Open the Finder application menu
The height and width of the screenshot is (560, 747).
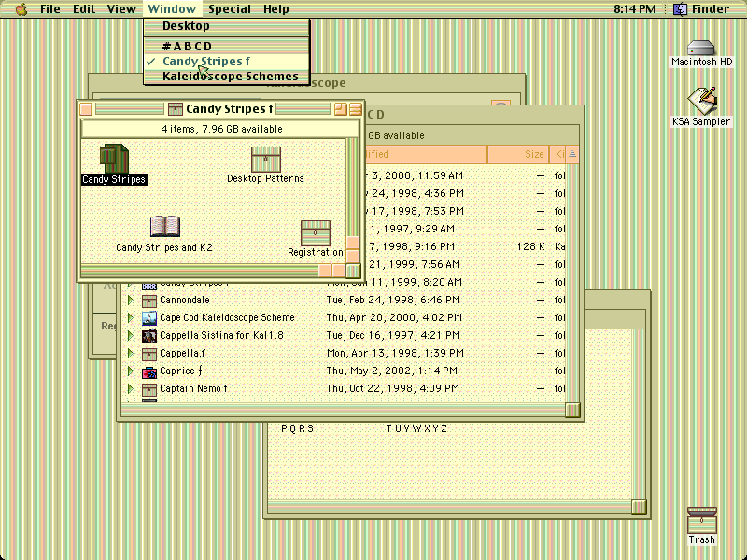coord(701,9)
